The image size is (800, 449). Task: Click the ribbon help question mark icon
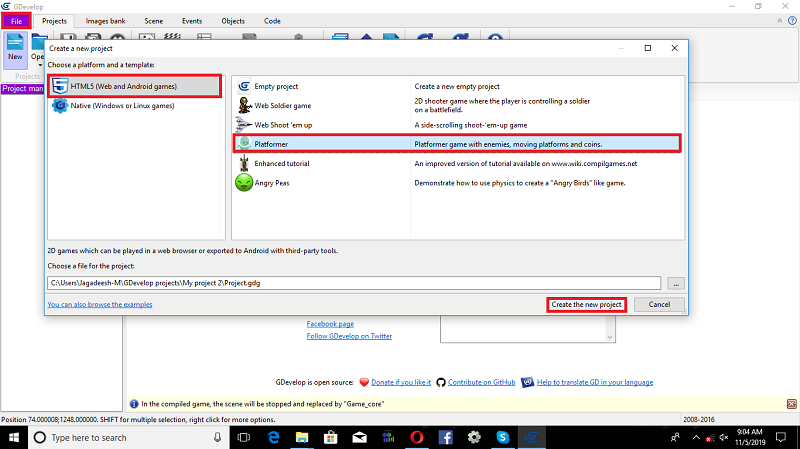click(792, 21)
